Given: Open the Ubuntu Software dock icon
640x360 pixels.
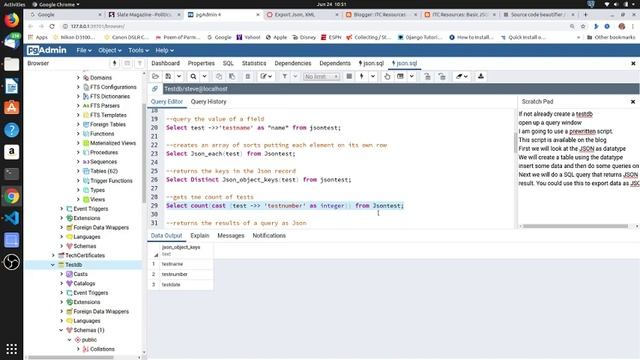Looking at the screenshot, I should pos(11,108).
